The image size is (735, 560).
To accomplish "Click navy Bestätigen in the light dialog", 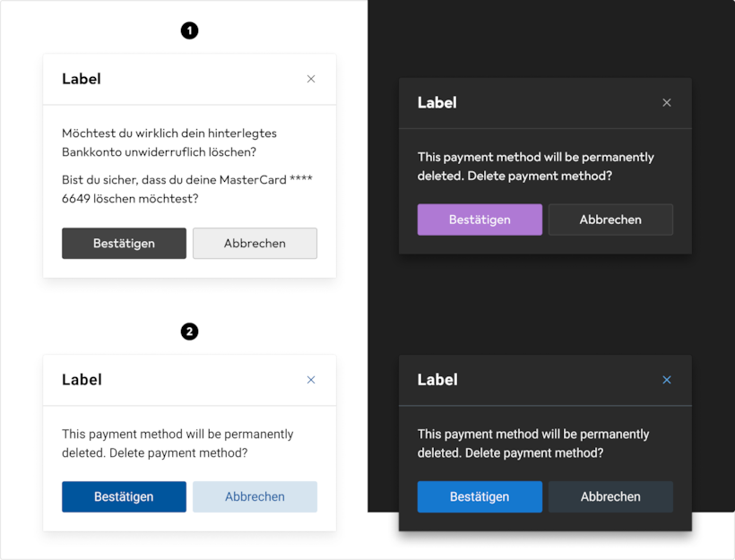I will pyautogui.click(x=124, y=496).
